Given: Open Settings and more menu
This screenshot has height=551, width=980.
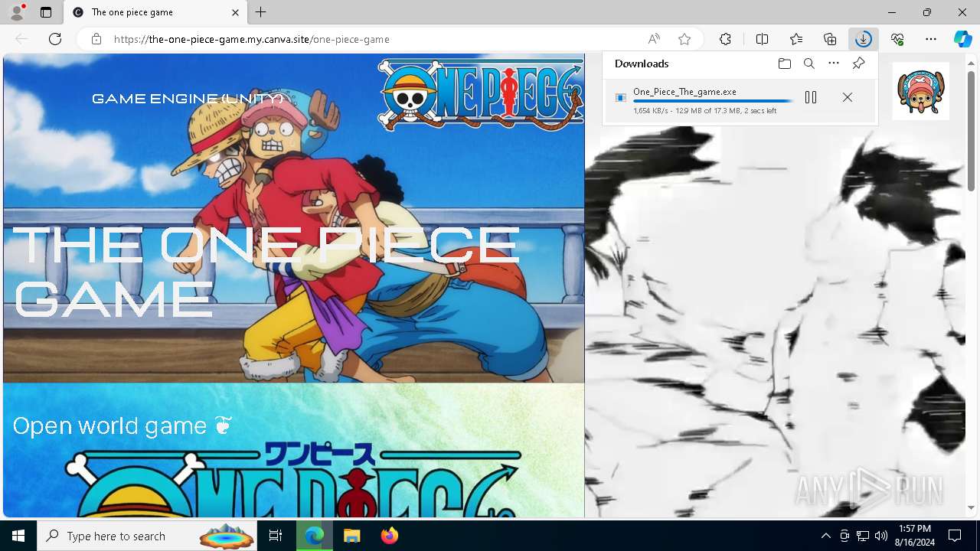Looking at the screenshot, I should click(x=931, y=39).
